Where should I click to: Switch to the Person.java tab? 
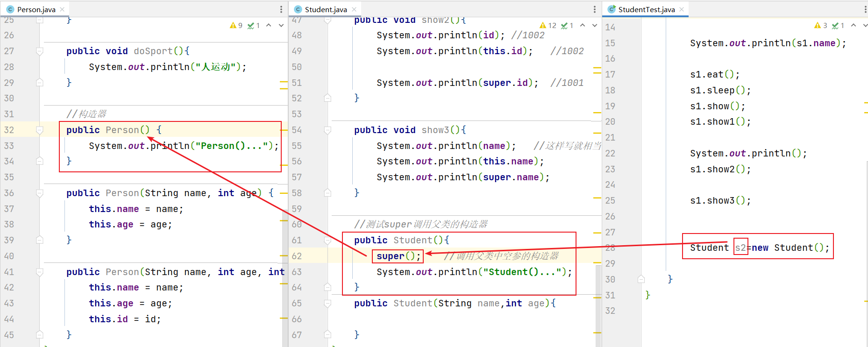point(36,9)
